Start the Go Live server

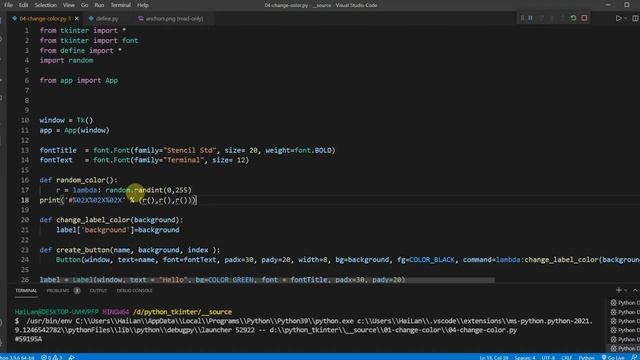coord(613,358)
